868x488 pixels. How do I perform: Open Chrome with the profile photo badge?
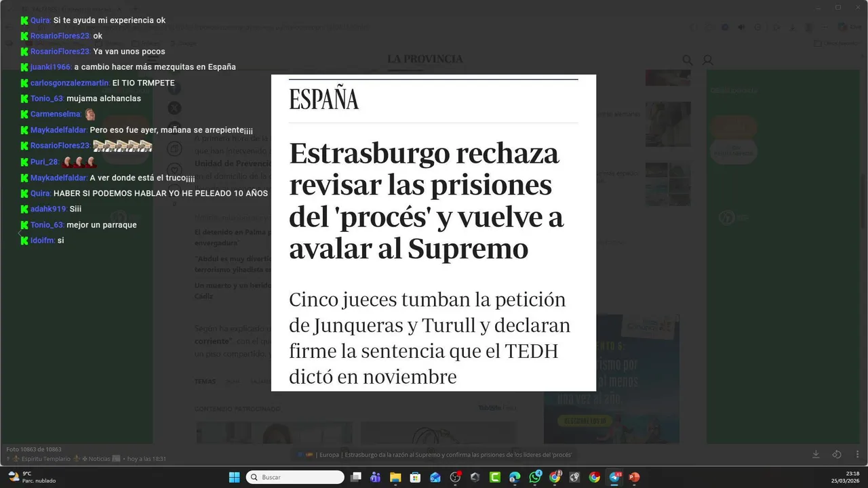[555, 477]
